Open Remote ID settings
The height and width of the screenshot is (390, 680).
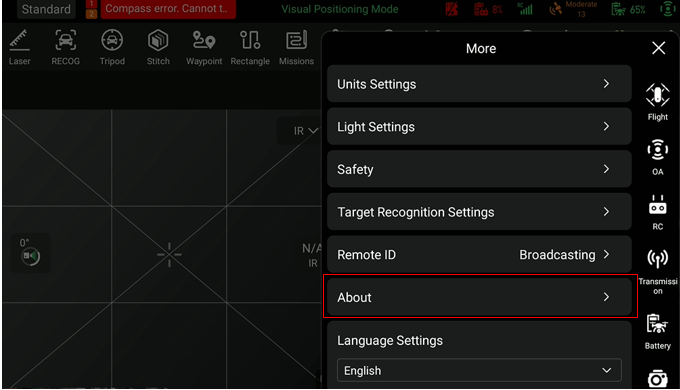point(479,254)
